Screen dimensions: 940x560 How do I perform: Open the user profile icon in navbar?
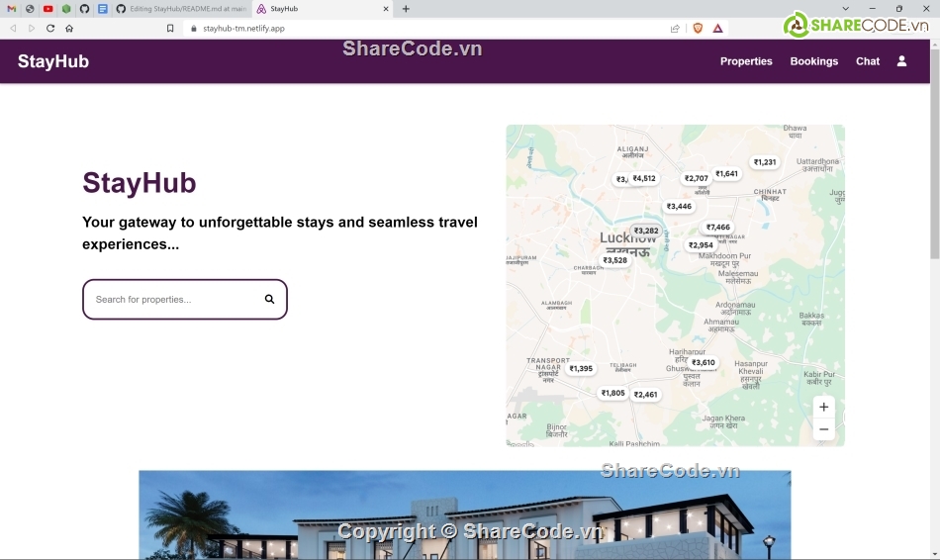[x=901, y=61]
